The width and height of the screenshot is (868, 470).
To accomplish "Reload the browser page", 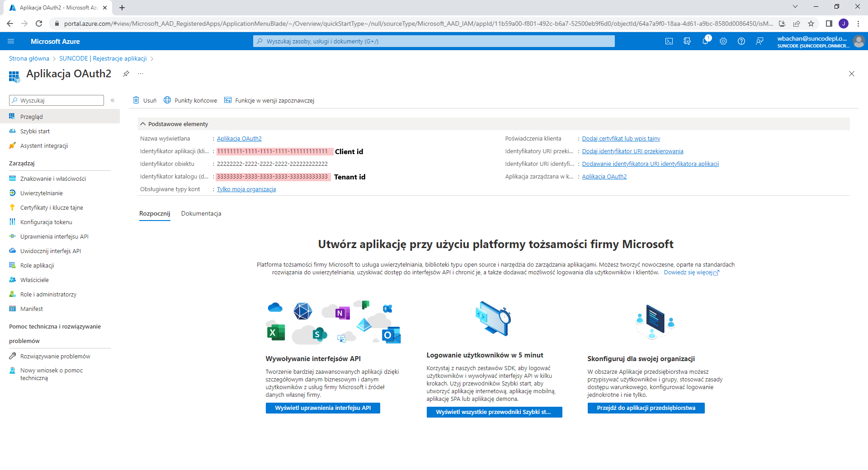I will [39, 23].
